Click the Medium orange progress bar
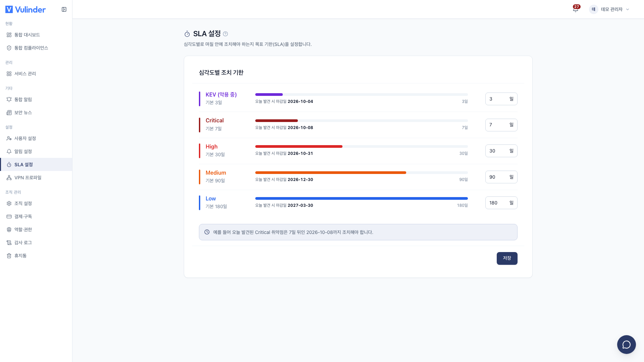The width and height of the screenshot is (644, 362). pos(330,173)
